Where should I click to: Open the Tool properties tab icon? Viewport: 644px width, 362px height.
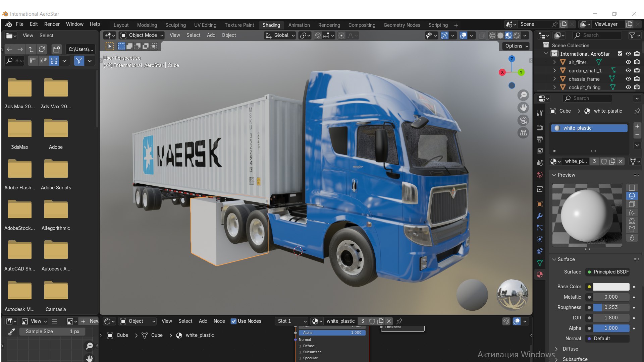pos(540,113)
